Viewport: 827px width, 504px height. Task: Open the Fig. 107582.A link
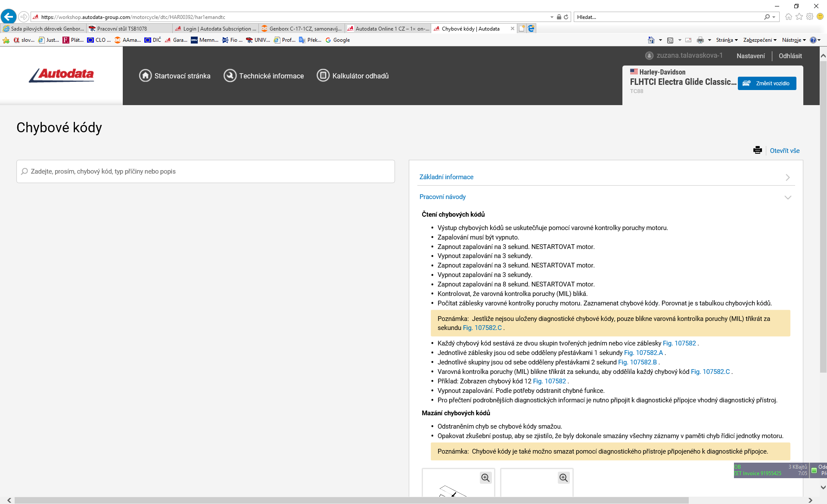[x=643, y=353]
